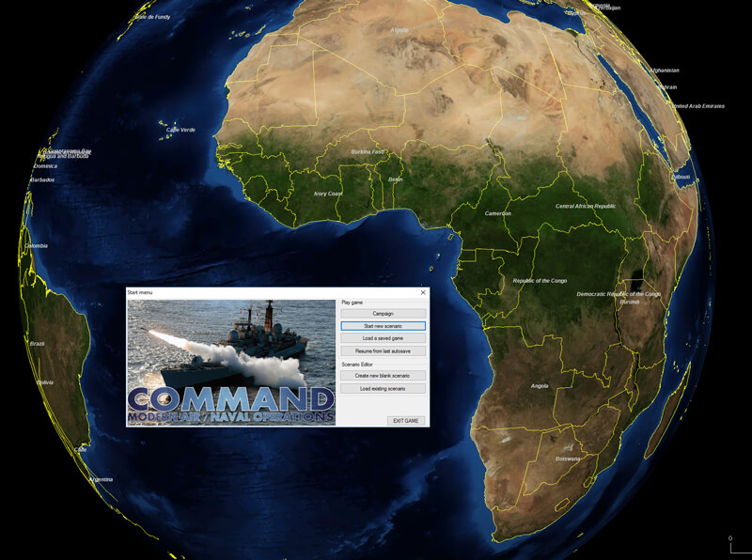This screenshot has height=560, width=752.
Task: Click the Argentina map label
Action: coord(102,479)
